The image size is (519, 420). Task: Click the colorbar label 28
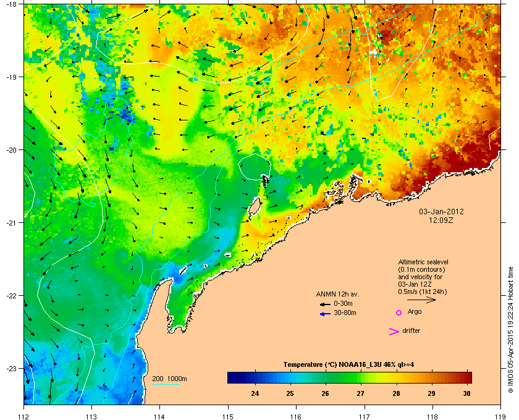396,393
